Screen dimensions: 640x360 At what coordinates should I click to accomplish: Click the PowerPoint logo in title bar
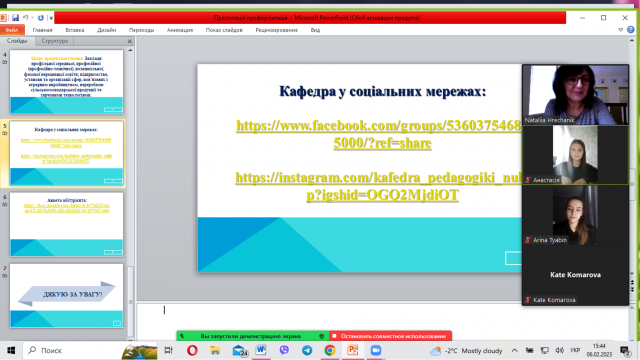click(x=3, y=18)
